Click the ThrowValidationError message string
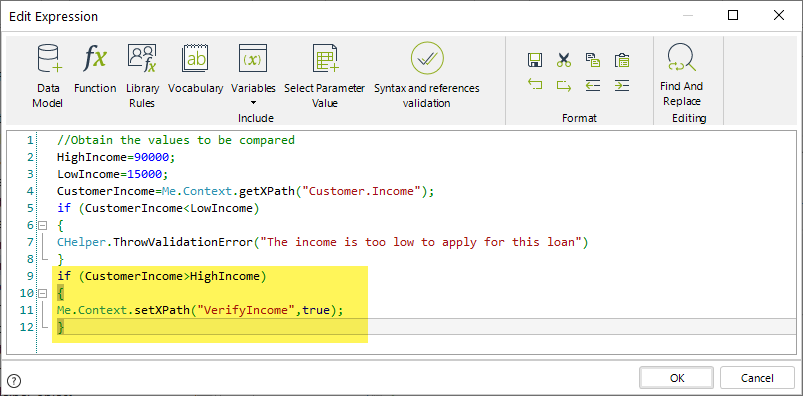Image resolution: width=803 pixels, height=396 pixels. click(421, 242)
